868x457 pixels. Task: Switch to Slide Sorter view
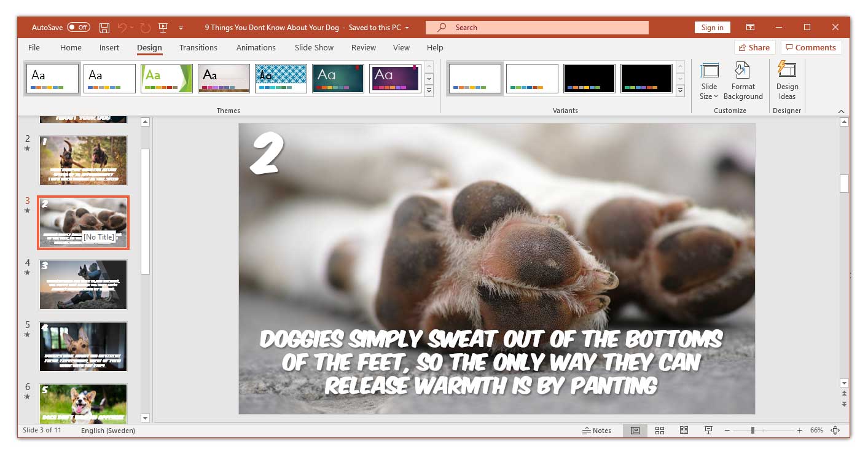point(659,430)
